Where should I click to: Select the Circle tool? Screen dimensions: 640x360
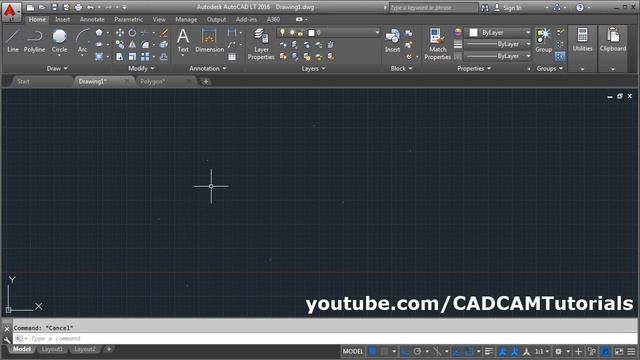[x=59, y=41]
